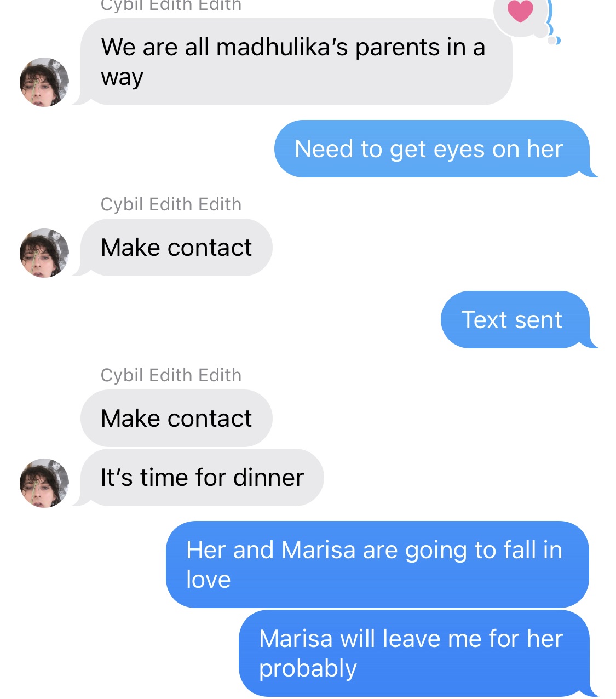Viewport: 616px width, 699px height.
Task: Tap the 'It's time for dinner' bubble
Action: (202, 478)
